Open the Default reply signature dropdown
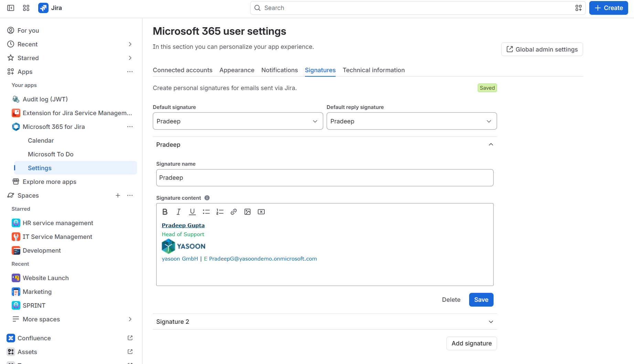634x364 pixels. click(412, 121)
